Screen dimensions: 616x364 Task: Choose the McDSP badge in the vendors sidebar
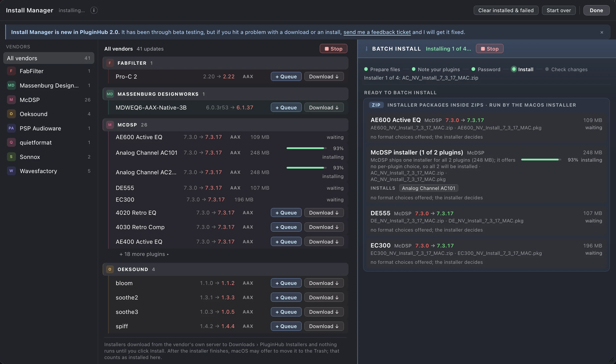pyautogui.click(x=11, y=100)
